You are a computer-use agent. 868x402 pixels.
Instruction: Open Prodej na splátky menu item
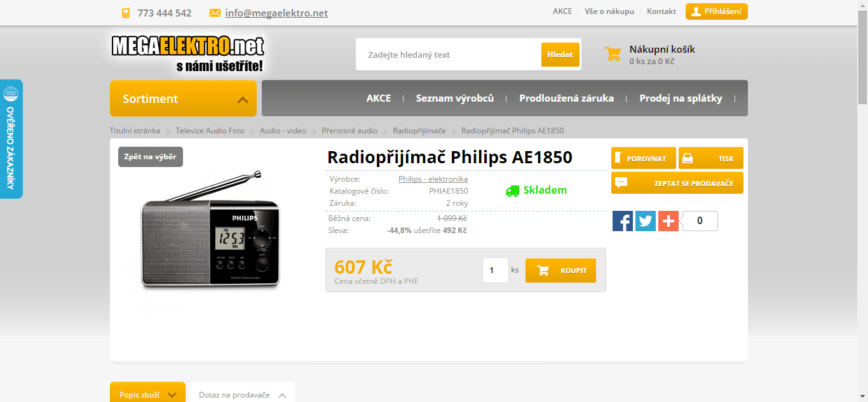tap(681, 98)
